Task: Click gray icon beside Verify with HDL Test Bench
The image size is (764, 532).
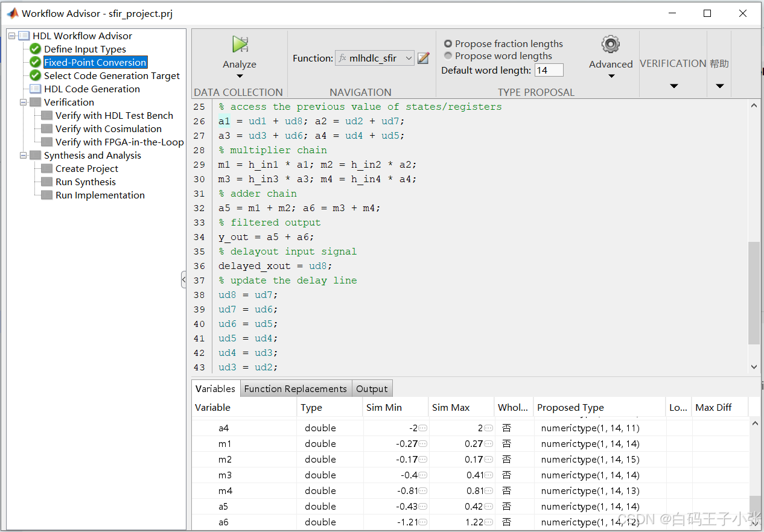Action: (x=46, y=115)
